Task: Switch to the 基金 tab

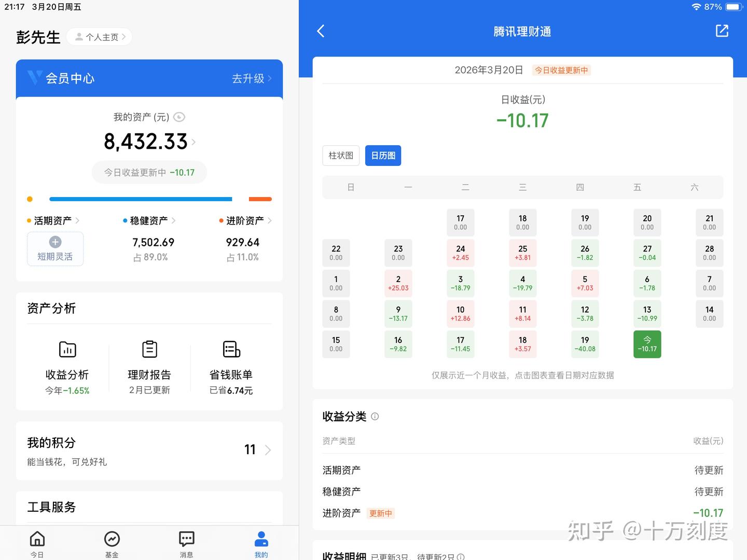Action: (x=112, y=544)
